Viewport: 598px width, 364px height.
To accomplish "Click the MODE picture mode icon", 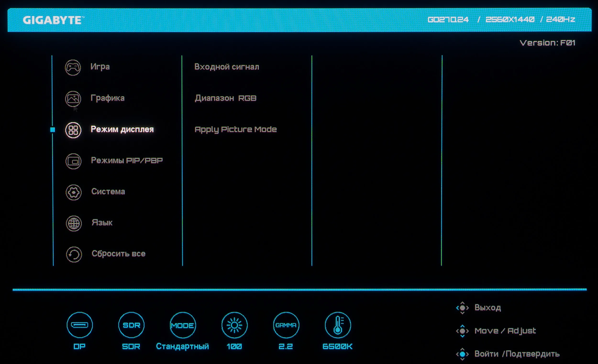I will coord(183,325).
